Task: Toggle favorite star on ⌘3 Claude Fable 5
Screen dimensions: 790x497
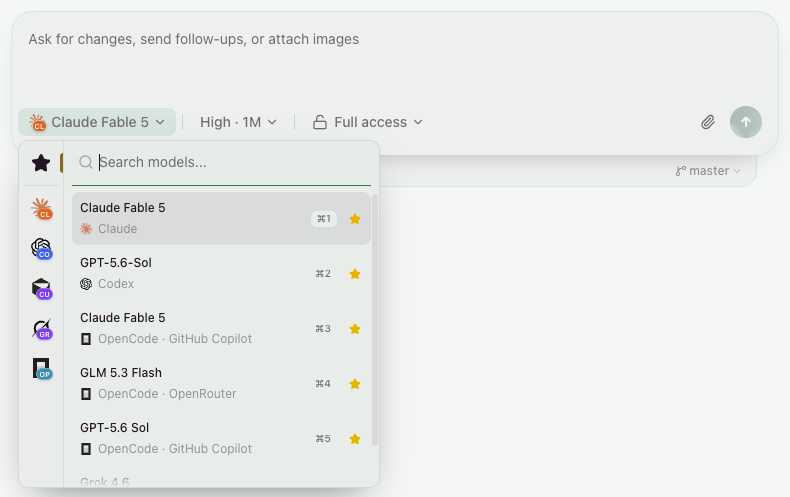Action: tap(355, 329)
